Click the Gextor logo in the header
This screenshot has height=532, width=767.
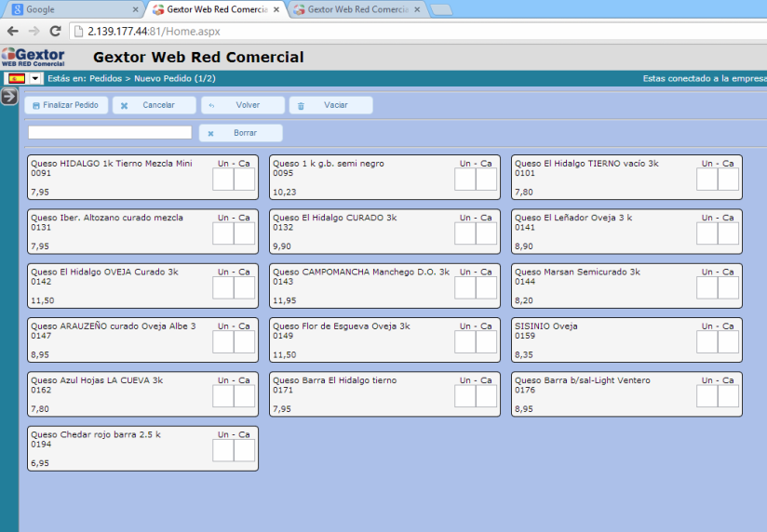click(x=34, y=57)
